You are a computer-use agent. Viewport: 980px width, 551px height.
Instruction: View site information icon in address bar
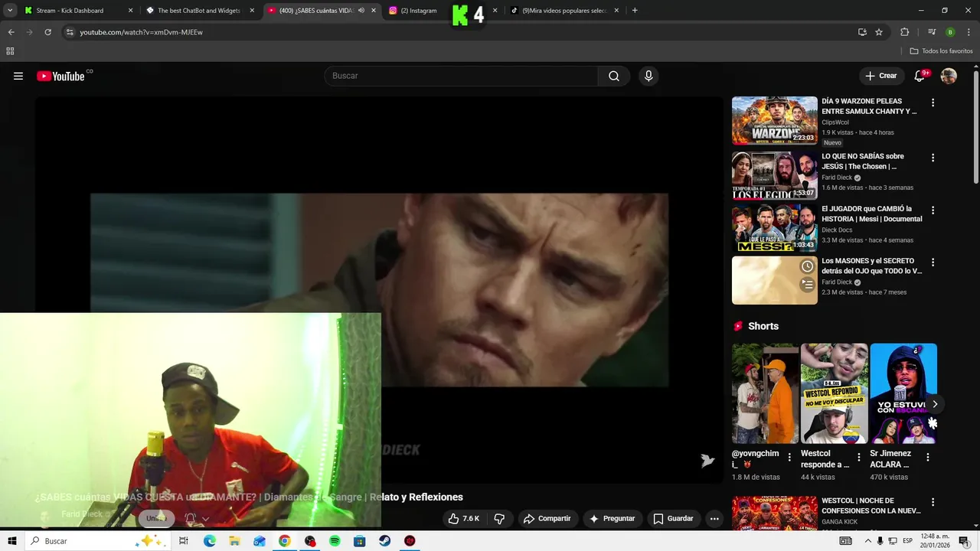pos(69,32)
